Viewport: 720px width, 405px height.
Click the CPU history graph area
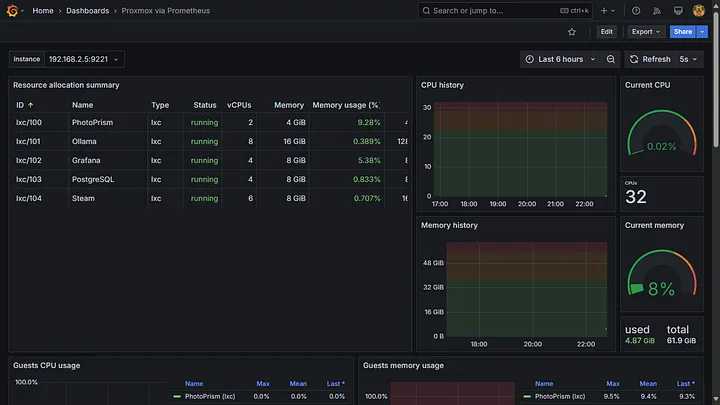click(x=520, y=150)
